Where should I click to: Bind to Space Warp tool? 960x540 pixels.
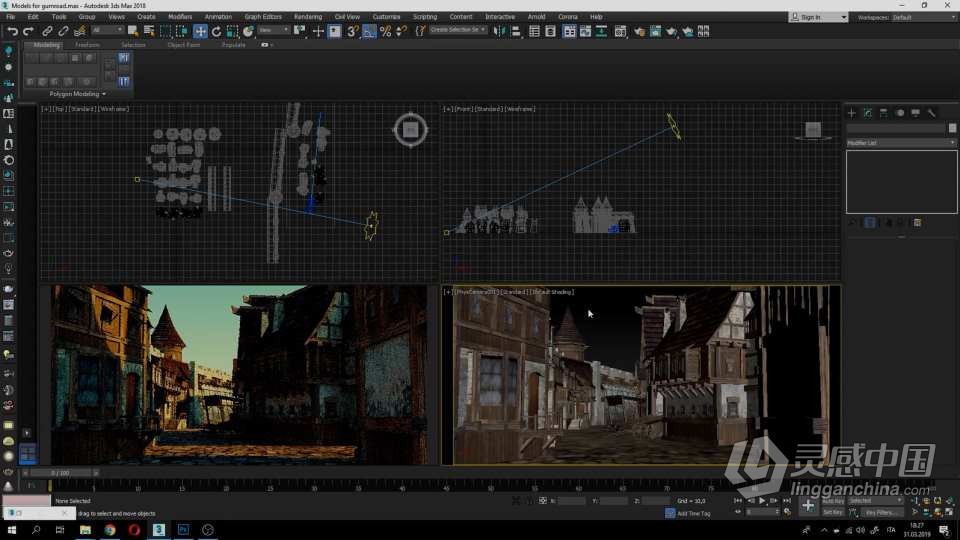tap(80, 31)
